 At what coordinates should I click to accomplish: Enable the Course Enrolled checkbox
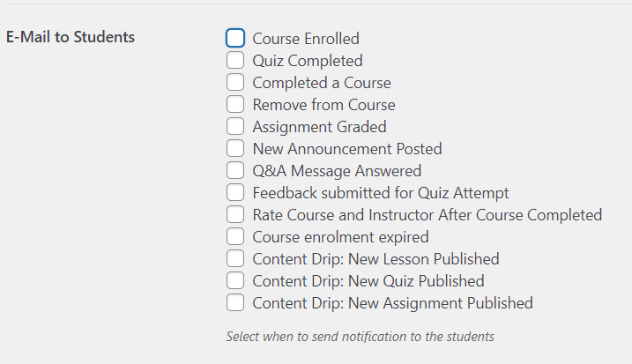[x=234, y=38]
